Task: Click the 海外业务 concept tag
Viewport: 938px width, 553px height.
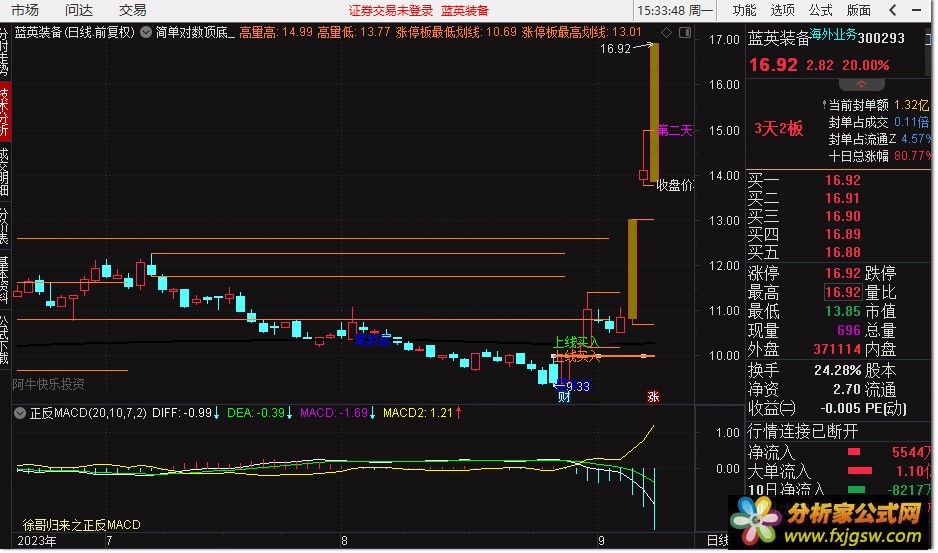Action: pyautogui.click(x=833, y=34)
